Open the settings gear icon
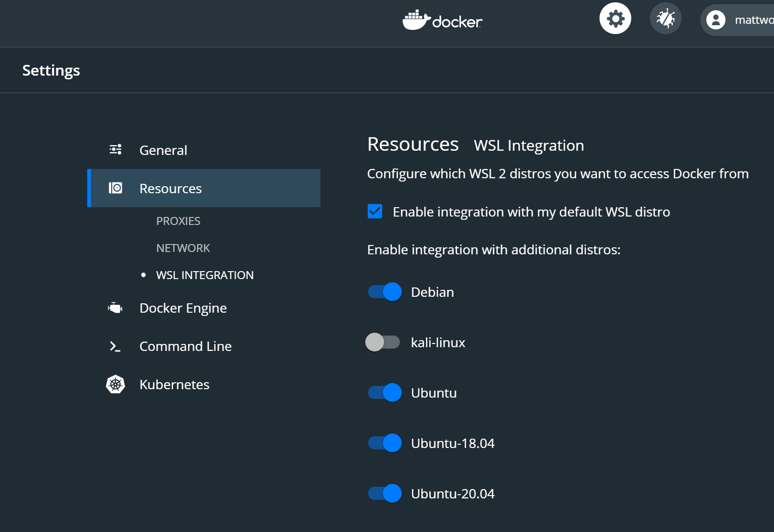 pyautogui.click(x=615, y=18)
